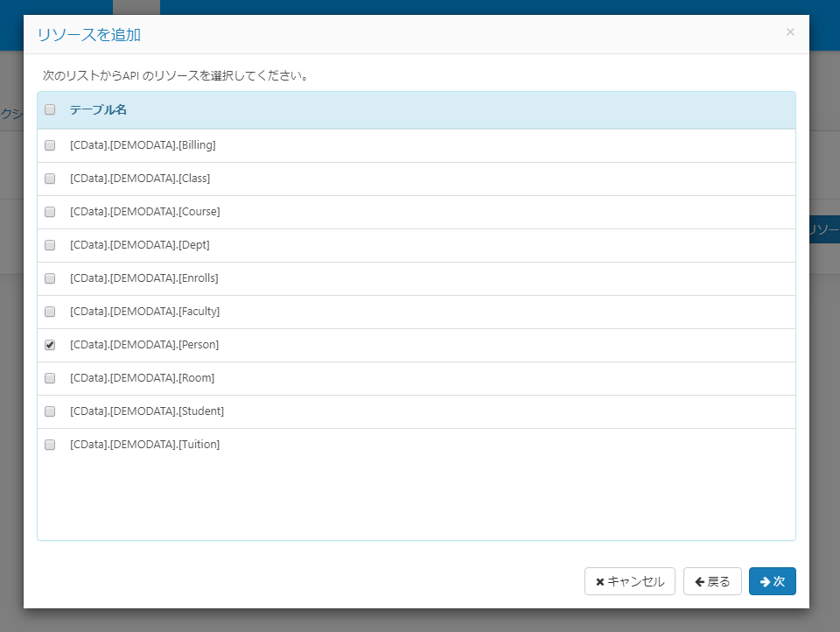Click the 戻る back button
Image resolution: width=840 pixels, height=632 pixels.
[712, 581]
